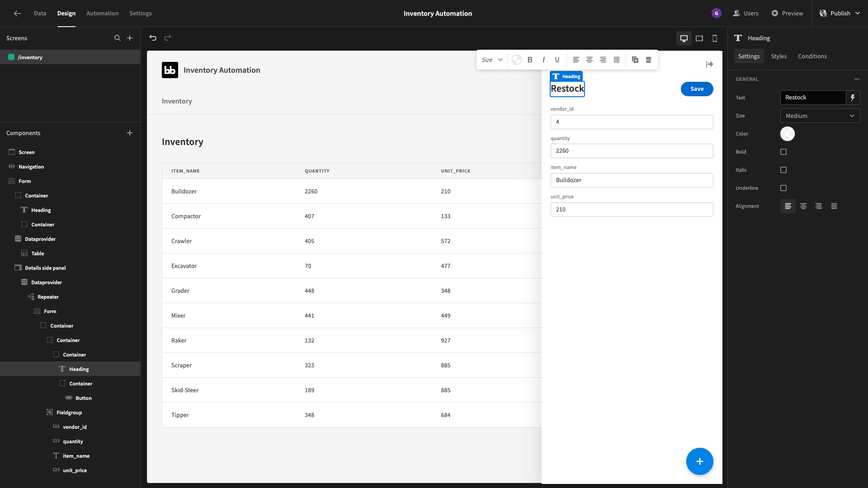
Task: Switch to desktop preview size
Action: pyautogui.click(x=684, y=38)
